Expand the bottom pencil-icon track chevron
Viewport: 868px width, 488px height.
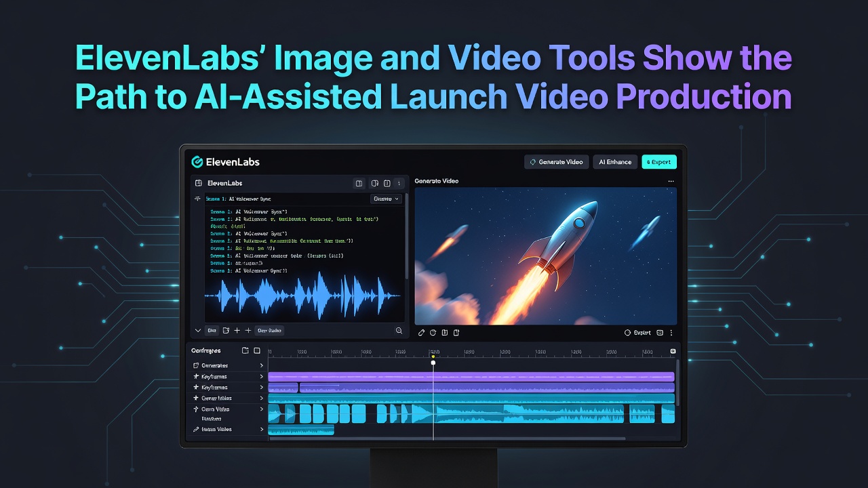coord(262,430)
